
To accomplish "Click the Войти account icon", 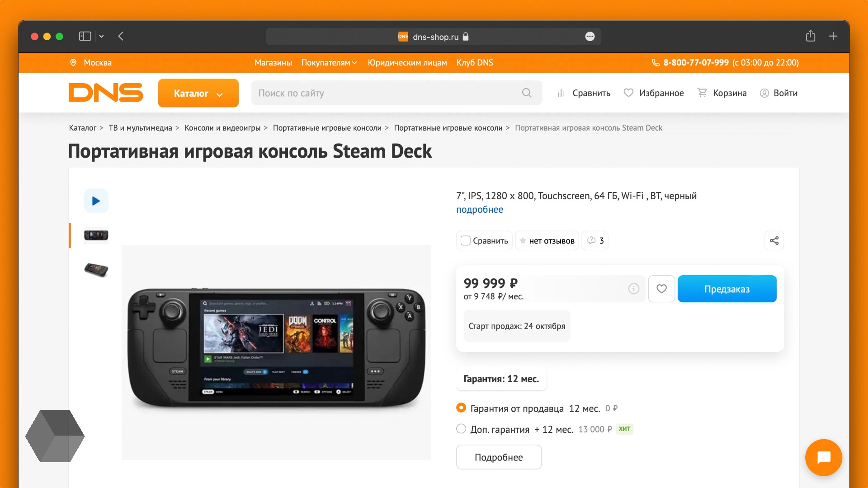I will tap(765, 93).
